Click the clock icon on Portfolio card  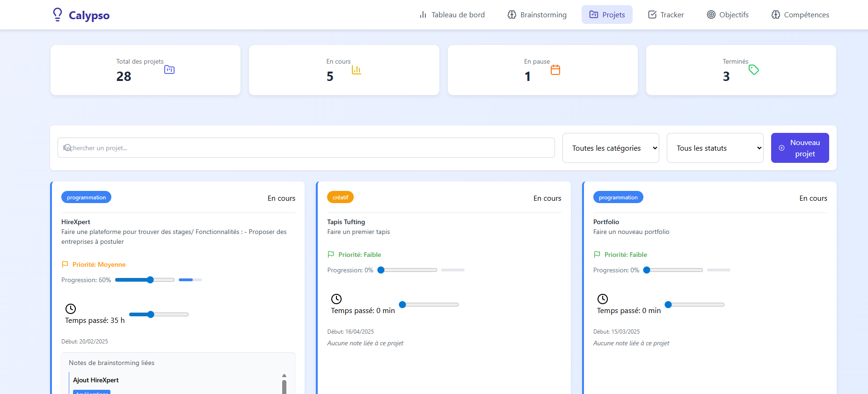coord(603,299)
